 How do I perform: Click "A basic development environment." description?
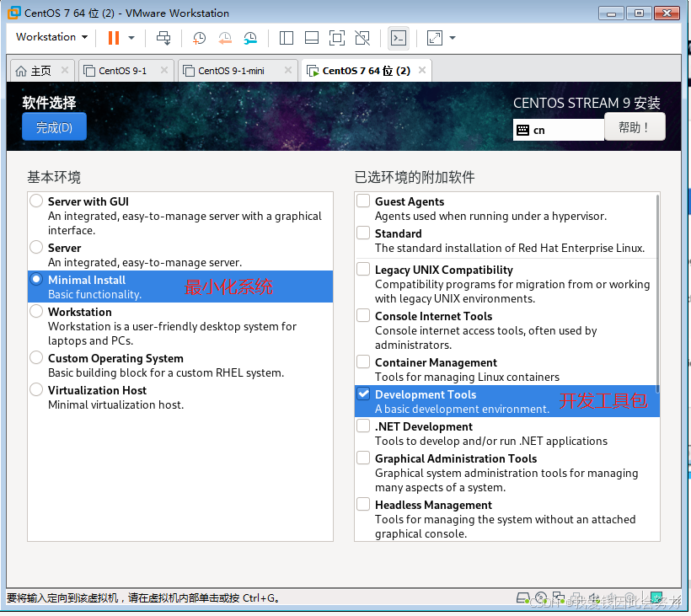click(x=462, y=409)
